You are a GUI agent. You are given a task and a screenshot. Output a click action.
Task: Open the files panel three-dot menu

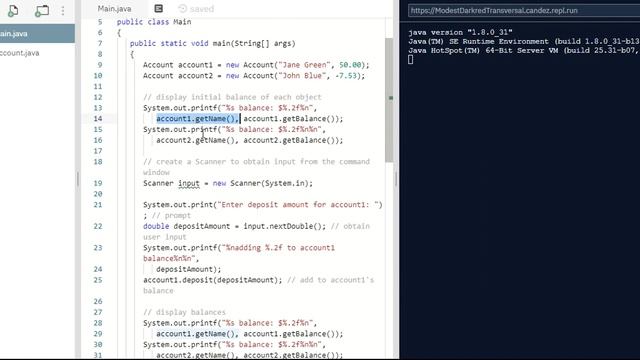pyautogui.click(x=63, y=11)
